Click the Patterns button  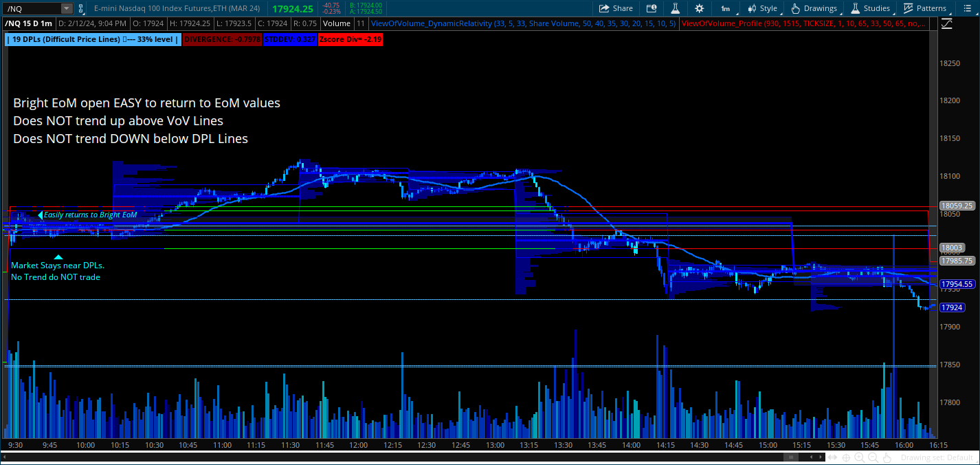point(924,8)
